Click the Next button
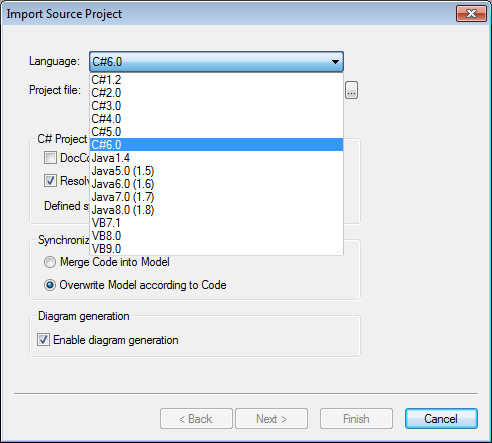492x443 pixels. 271,419
